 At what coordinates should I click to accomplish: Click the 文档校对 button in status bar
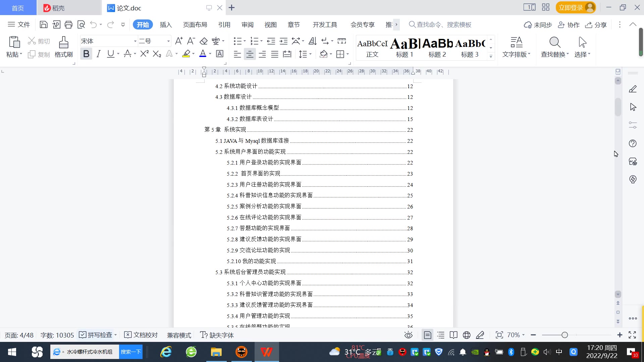click(x=141, y=335)
